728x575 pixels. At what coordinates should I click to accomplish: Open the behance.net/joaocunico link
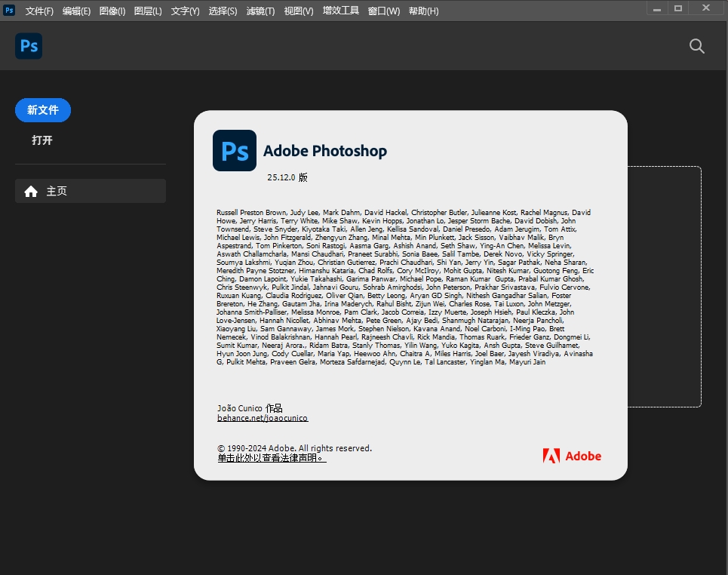(x=263, y=418)
